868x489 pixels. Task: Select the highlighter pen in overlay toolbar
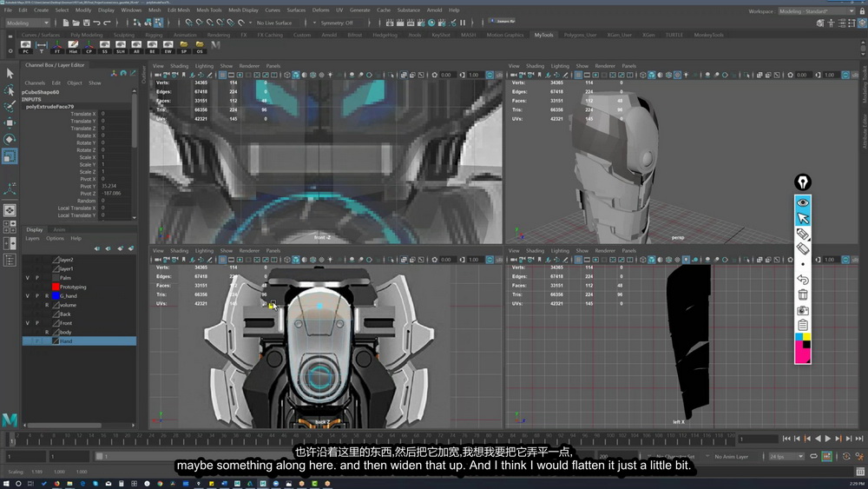pyautogui.click(x=803, y=234)
